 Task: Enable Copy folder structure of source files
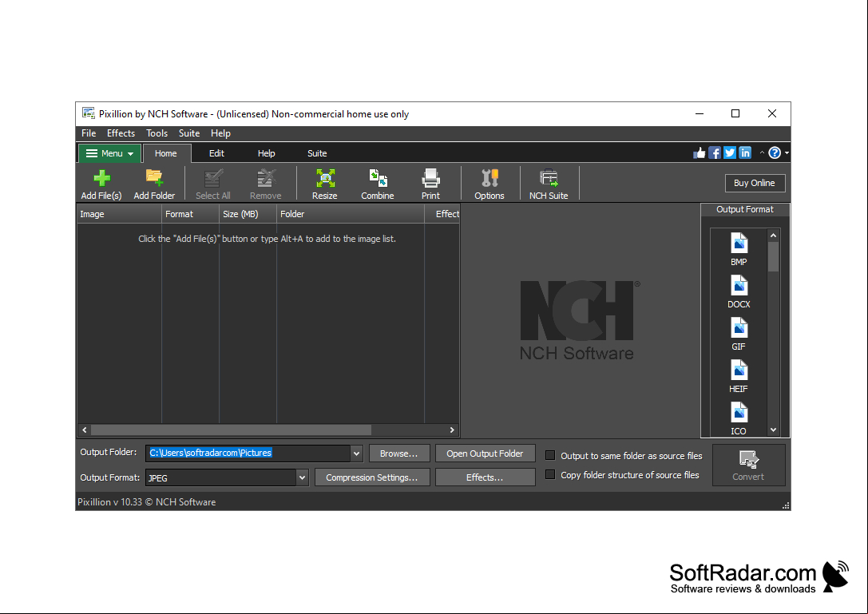(550, 474)
